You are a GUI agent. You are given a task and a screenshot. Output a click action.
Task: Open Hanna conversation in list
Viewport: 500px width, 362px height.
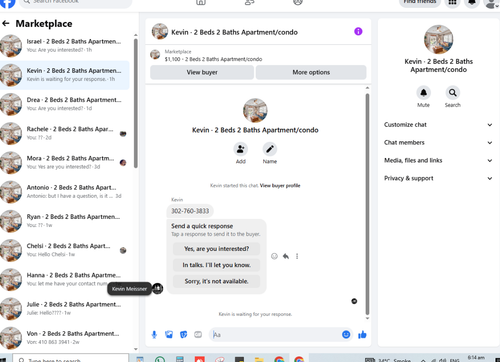point(65,279)
